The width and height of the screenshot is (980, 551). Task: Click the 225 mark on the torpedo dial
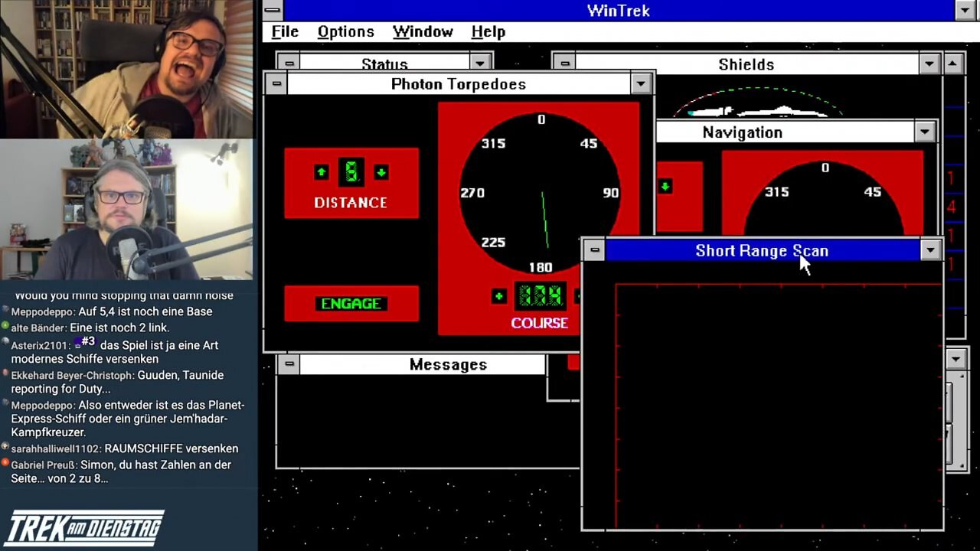493,243
